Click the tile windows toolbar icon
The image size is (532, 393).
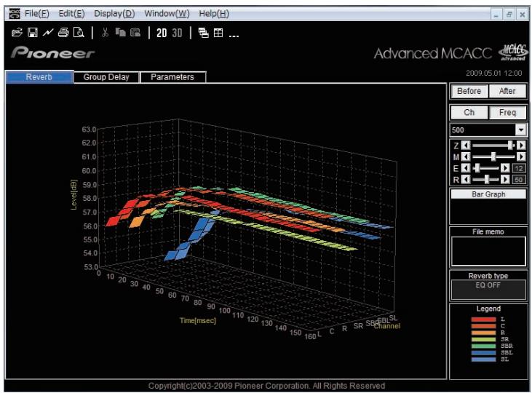click(218, 33)
